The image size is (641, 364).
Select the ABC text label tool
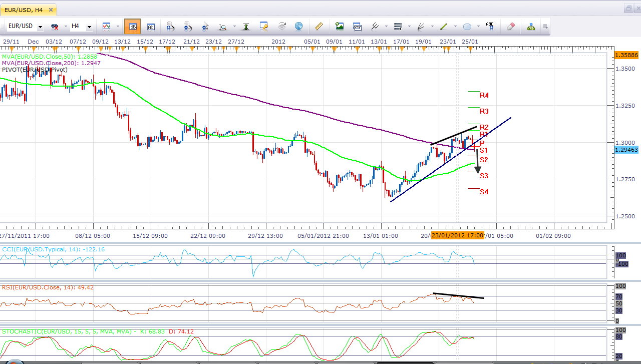pyautogui.click(x=490, y=27)
